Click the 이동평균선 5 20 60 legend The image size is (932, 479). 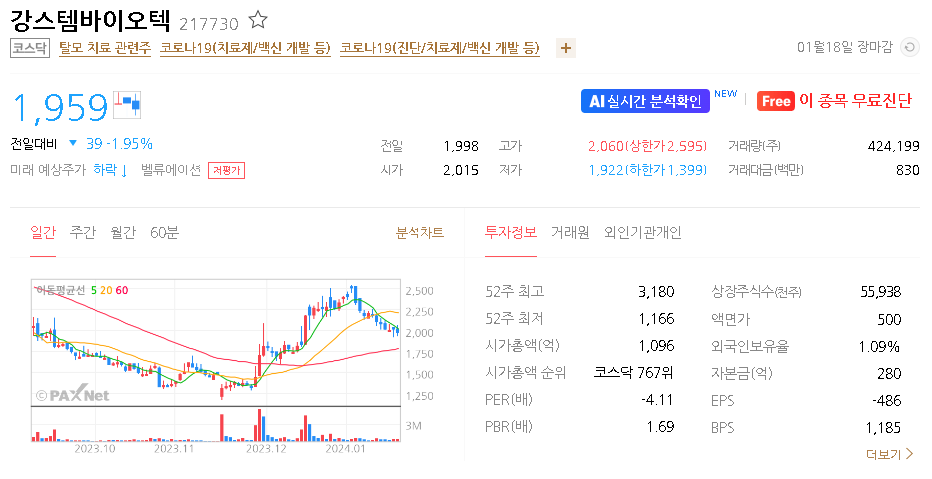point(81,290)
